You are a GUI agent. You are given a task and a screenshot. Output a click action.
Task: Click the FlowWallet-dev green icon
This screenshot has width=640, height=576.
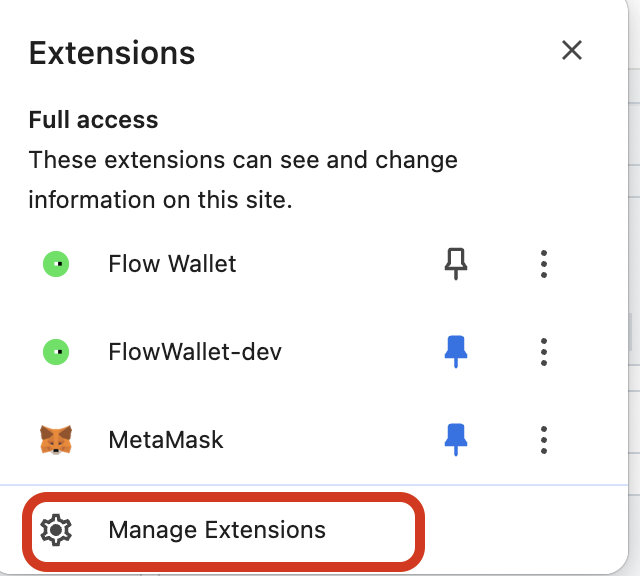(56, 352)
